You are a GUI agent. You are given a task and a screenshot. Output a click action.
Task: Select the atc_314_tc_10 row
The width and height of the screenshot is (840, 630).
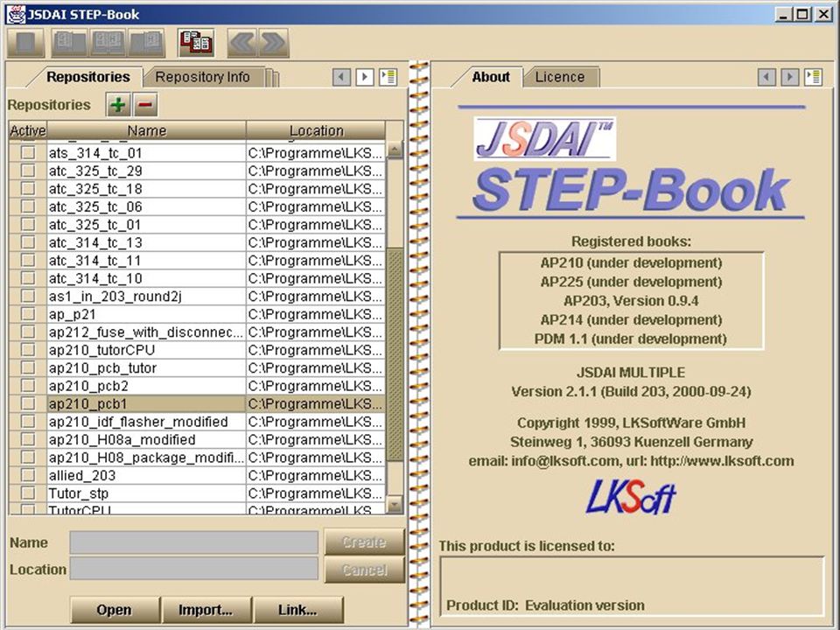(x=197, y=278)
